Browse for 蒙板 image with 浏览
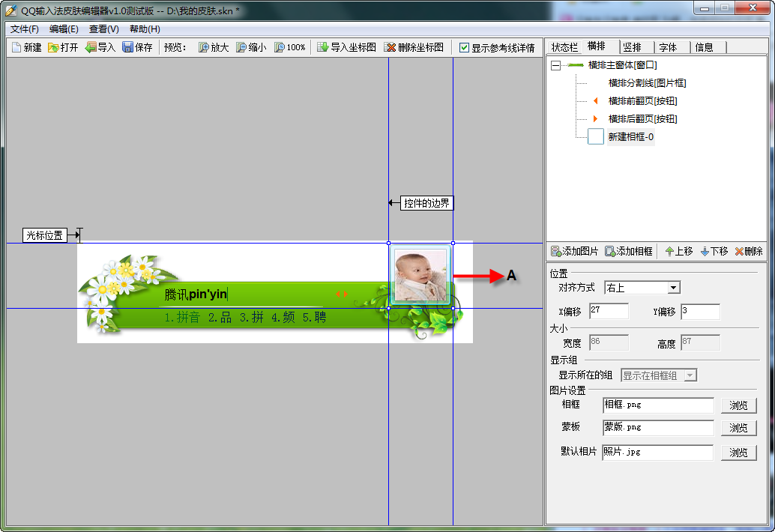Viewport: 775px width, 532px height. (738, 428)
